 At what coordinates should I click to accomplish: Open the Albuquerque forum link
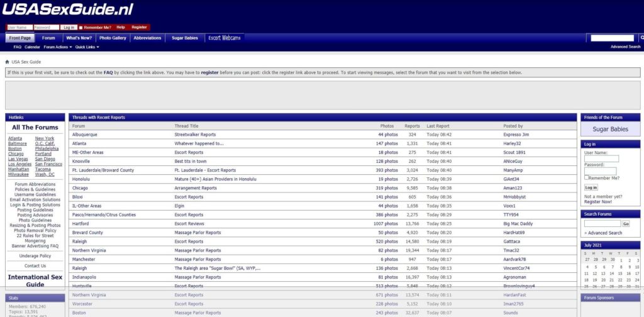(85, 135)
